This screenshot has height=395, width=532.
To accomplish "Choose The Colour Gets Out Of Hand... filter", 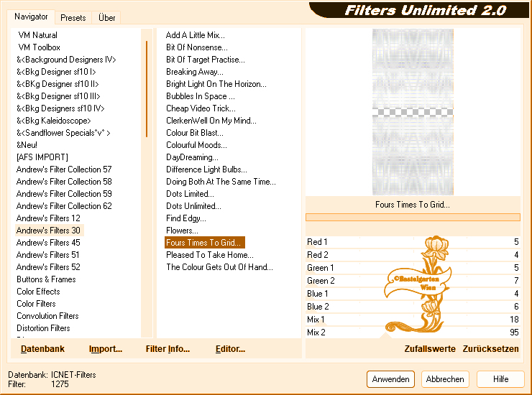I will 219,267.
